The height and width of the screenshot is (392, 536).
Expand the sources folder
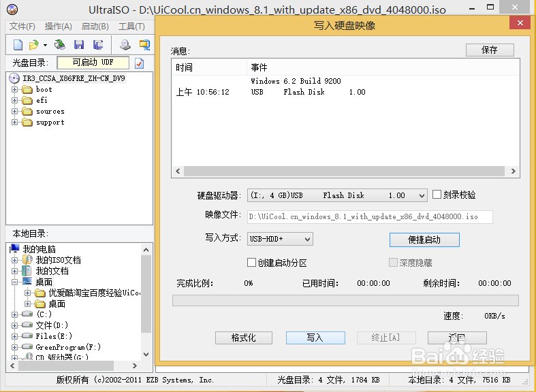14,112
